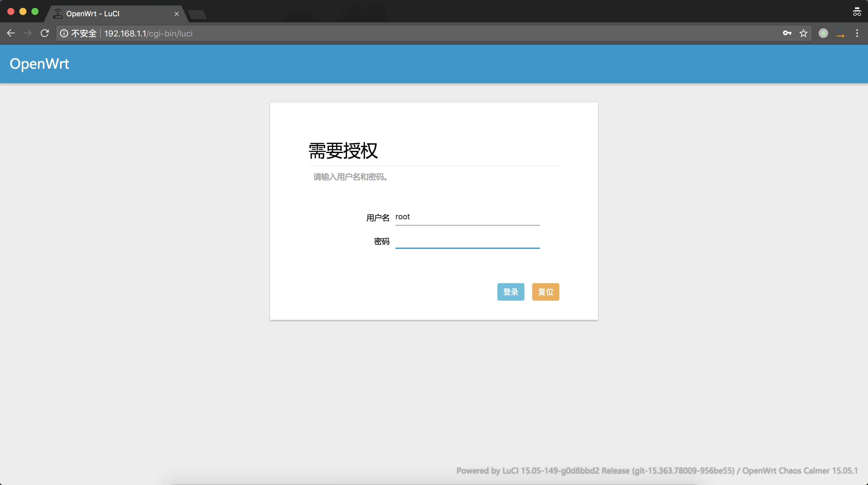Screen dimensions: 868x485
Task: Click the 请输入用户名和密码 prompt text
Action: click(x=351, y=177)
